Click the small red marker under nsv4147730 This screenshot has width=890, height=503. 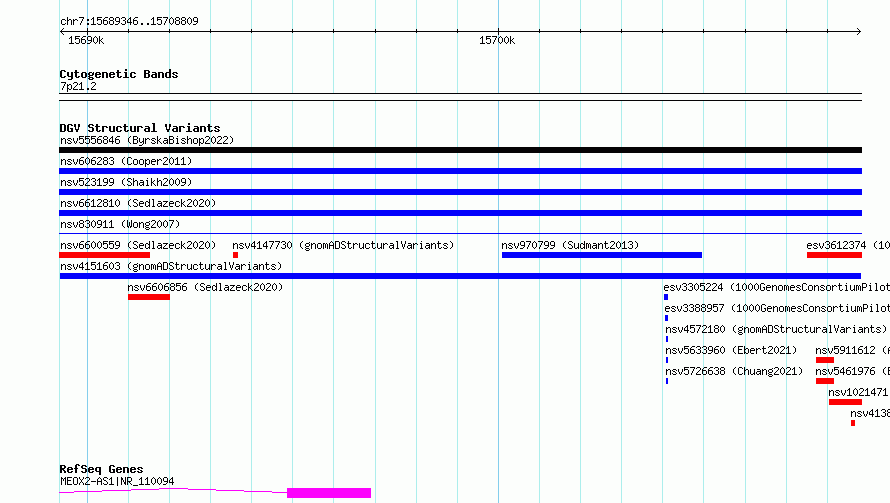click(x=235, y=255)
